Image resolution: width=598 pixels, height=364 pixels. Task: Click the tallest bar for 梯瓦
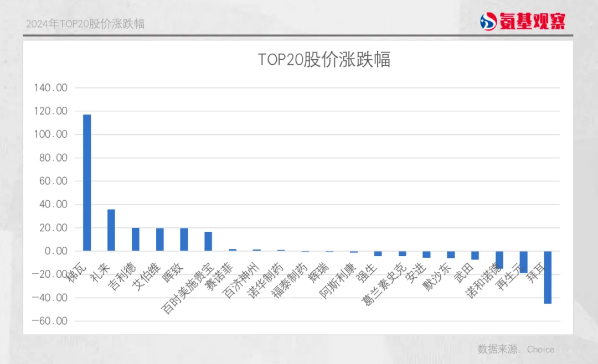pos(87,183)
